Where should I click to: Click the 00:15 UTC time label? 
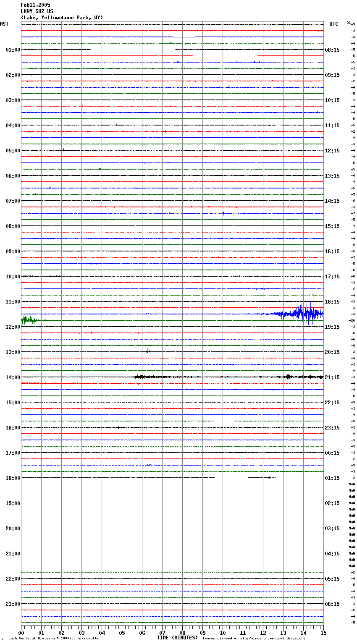click(332, 453)
